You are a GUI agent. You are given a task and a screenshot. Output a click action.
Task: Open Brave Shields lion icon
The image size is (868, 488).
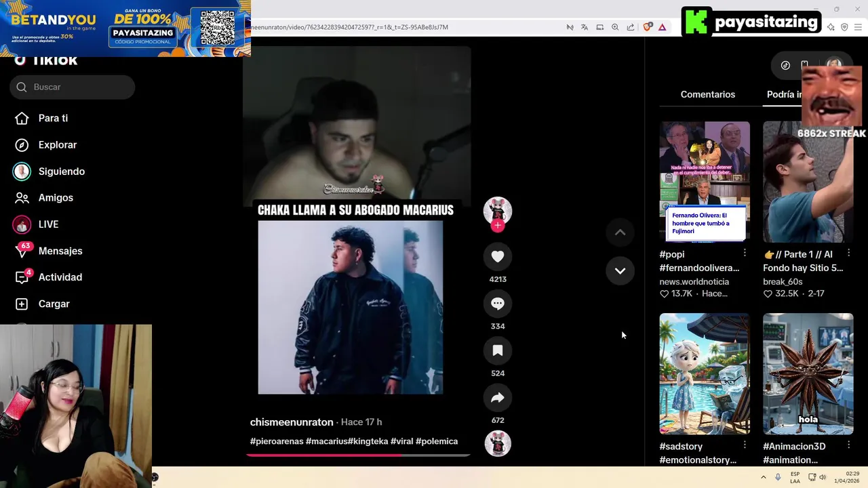(x=647, y=27)
